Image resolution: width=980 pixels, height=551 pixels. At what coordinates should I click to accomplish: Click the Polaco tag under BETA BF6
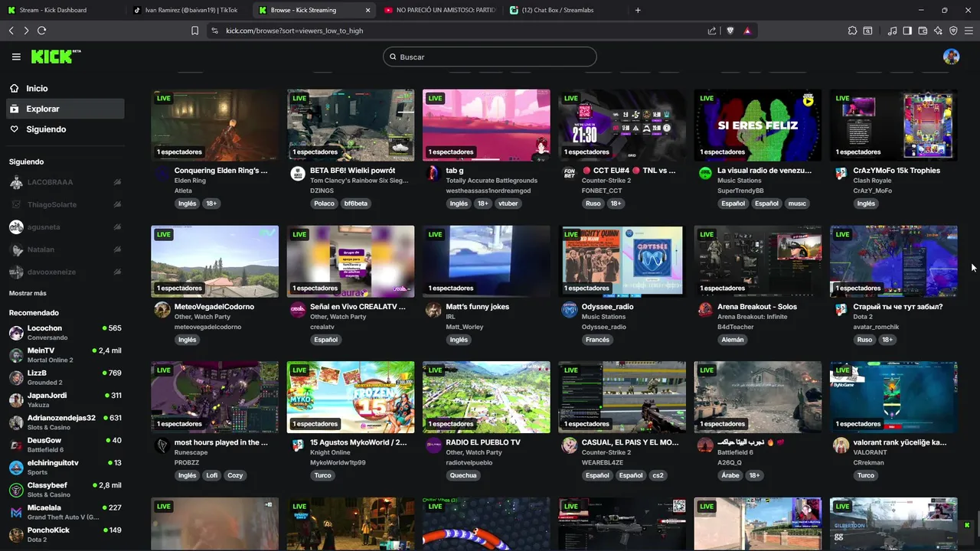point(324,204)
